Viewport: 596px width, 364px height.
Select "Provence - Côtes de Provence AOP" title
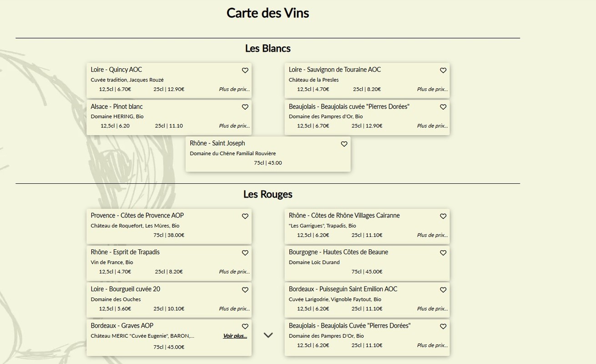tap(137, 216)
